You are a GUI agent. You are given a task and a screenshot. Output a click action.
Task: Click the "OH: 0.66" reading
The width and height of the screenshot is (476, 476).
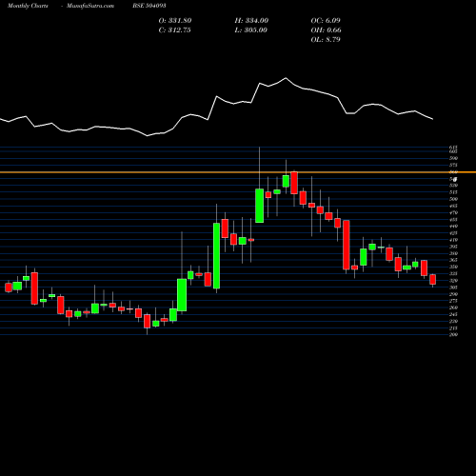coord(326,30)
